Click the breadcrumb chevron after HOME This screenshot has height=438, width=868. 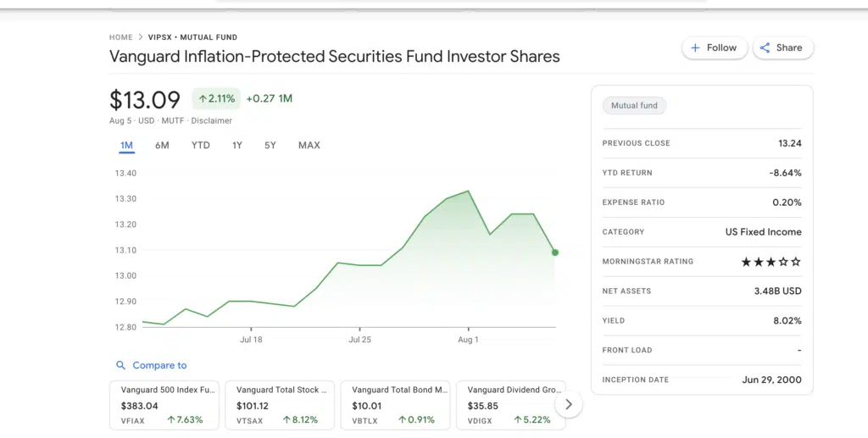[x=142, y=37]
